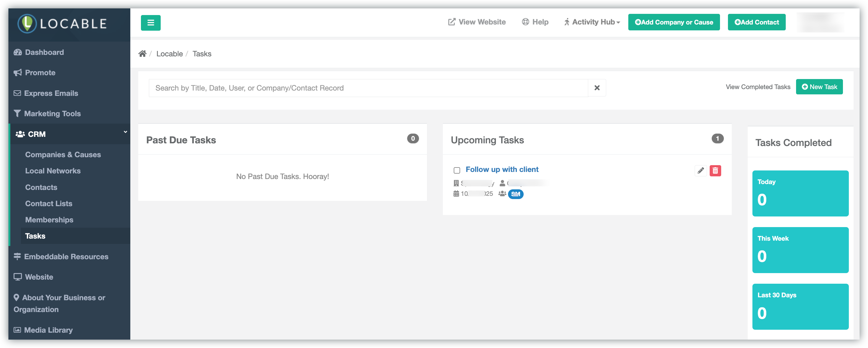Click Add Company or Cause button
Screen dimensions: 868x348
674,22
